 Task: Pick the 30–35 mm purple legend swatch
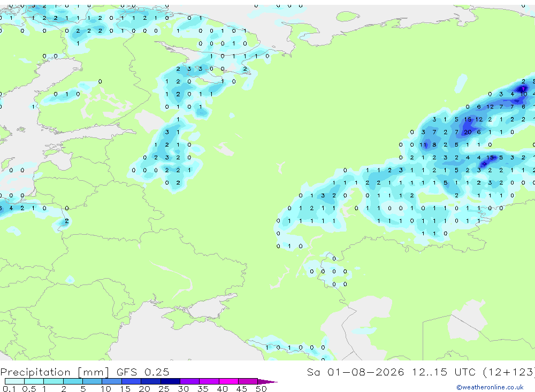tap(189, 381)
